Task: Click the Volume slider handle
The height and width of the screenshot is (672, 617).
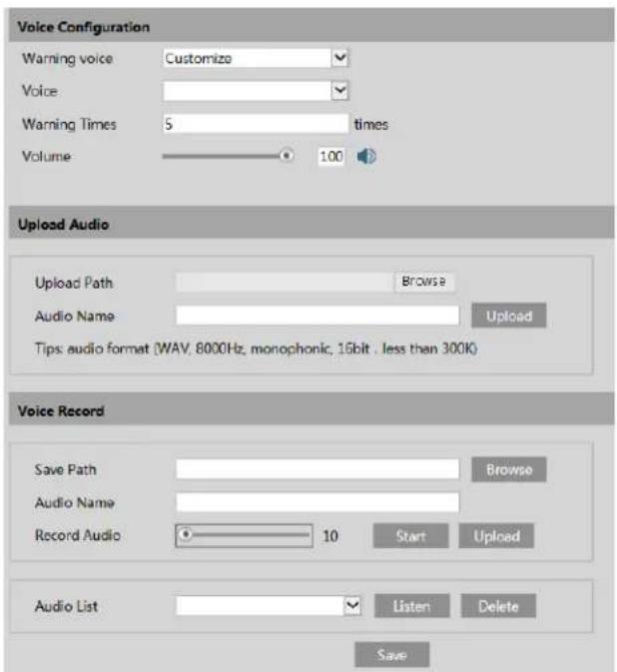Action: click(x=287, y=156)
